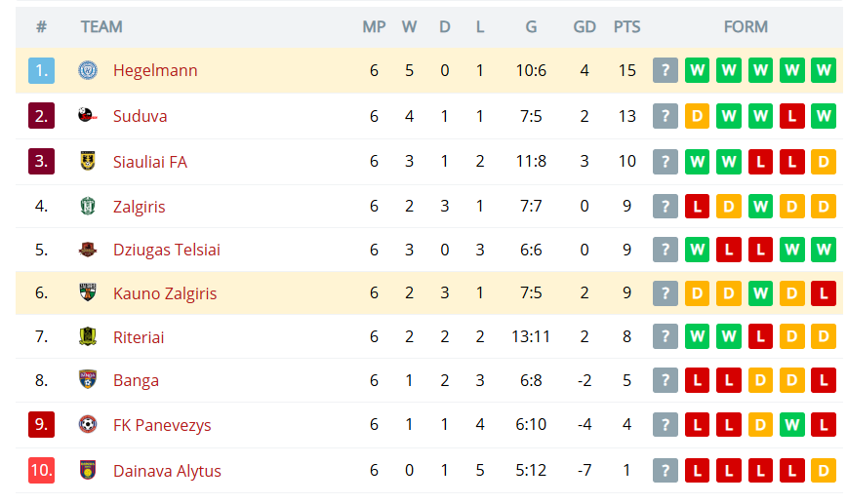Click Dainava Alytus's orange D form badge

click(x=824, y=471)
